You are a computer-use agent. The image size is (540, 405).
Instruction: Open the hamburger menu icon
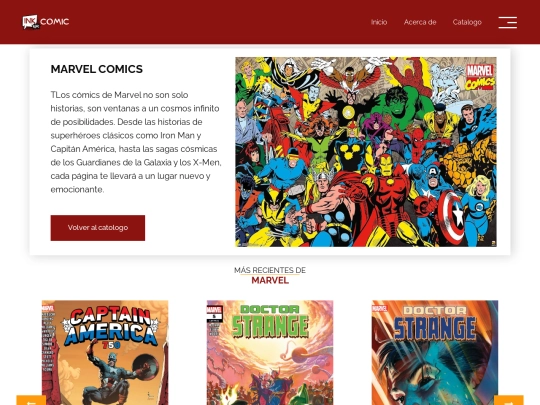point(508,22)
